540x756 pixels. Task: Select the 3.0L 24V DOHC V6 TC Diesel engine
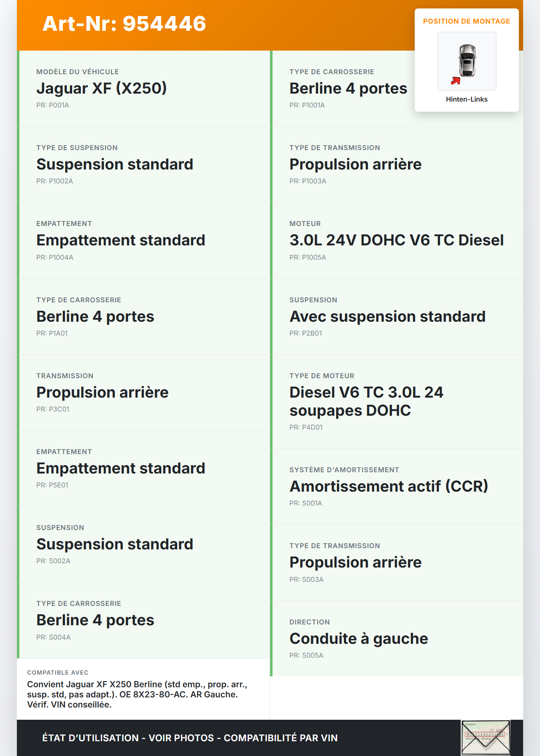click(397, 240)
